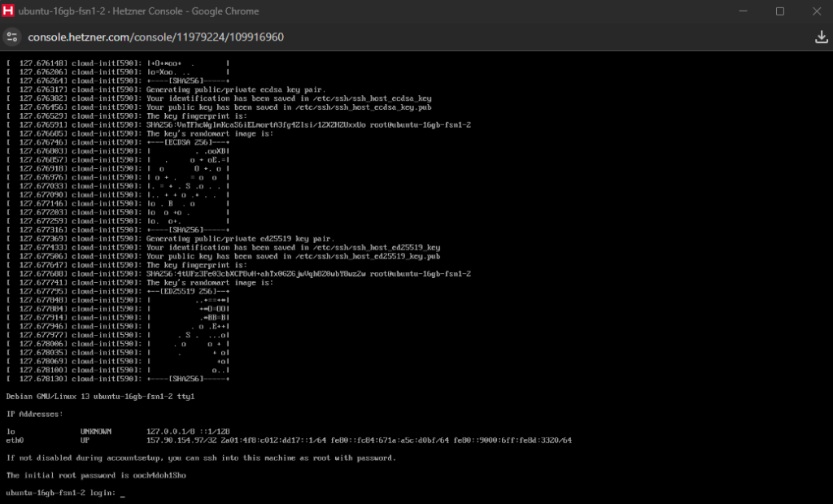Click the eth0 interface row
Viewport: 833px width, 504px height.
[289, 441]
